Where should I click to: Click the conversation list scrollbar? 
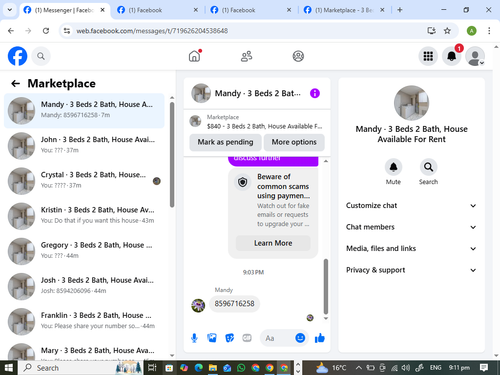(172, 155)
